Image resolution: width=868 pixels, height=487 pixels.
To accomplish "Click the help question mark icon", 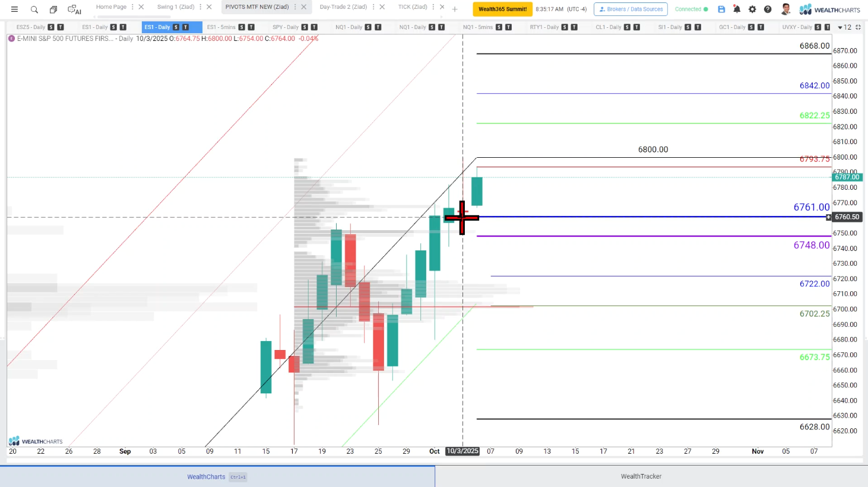I will [x=768, y=9].
